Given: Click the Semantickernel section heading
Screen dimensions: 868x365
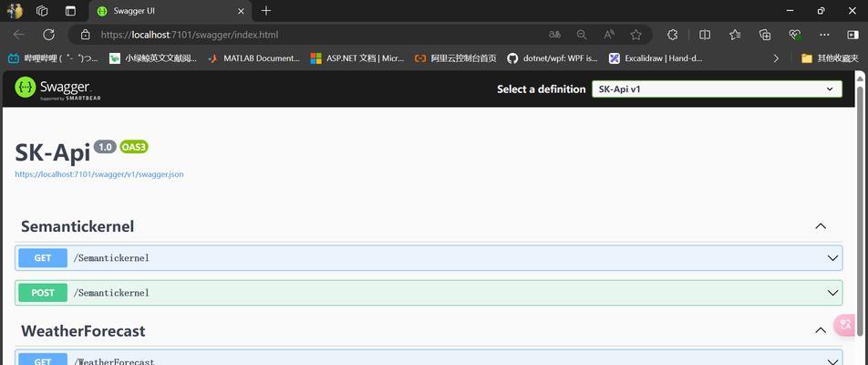Looking at the screenshot, I should (77, 226).
